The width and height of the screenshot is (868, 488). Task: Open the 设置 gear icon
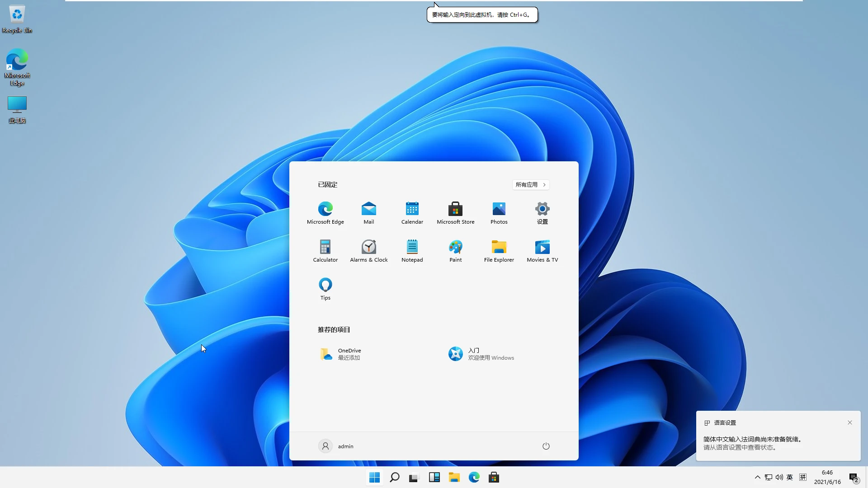tap(542, 213)
